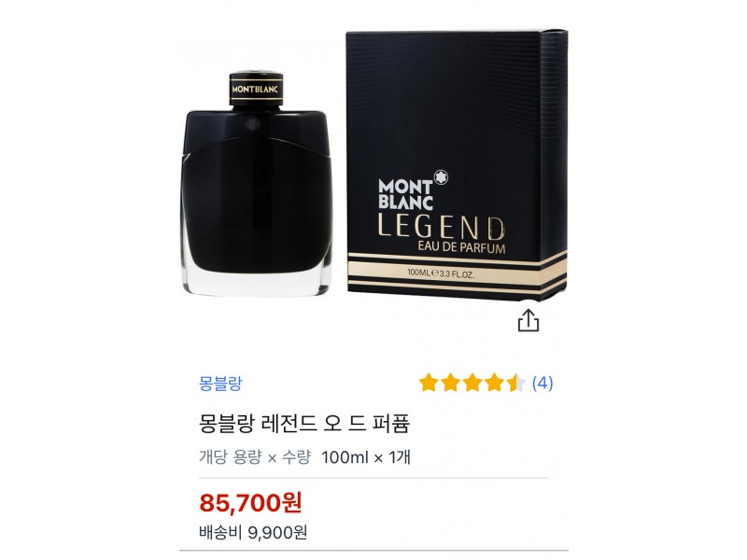Click the half-filled fifth rating star
747x560 pixels.
click(x=516, y=383)
